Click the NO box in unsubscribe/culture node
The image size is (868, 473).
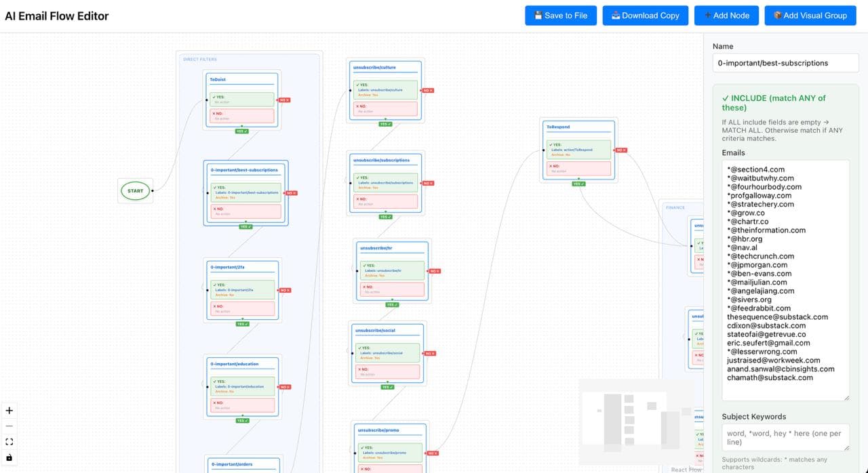(386, 109)
